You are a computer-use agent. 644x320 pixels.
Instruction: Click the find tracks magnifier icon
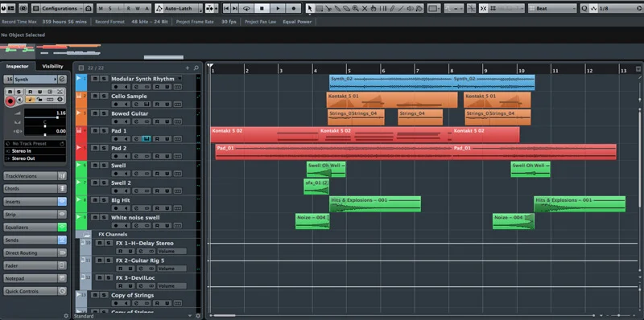(196, 68)
